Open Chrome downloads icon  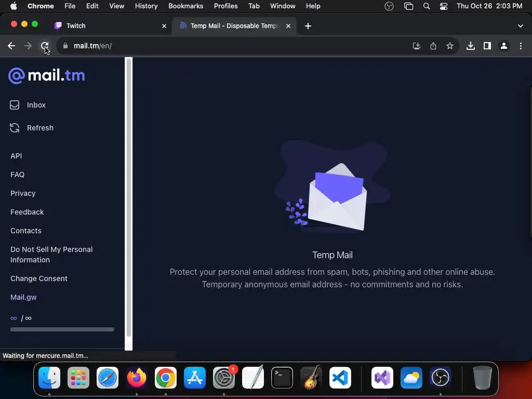471,46
